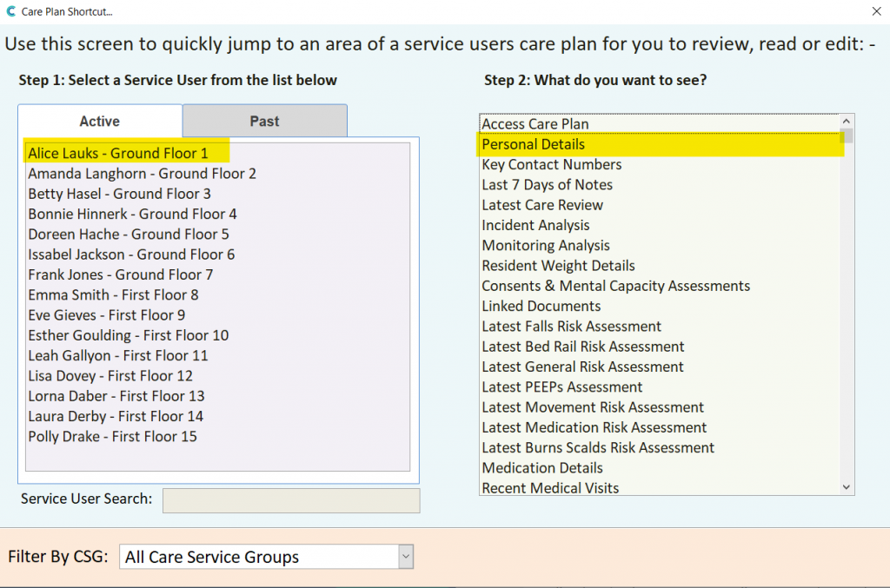Choose Frank Jones - Ground Floor 7
The image size is (890, 588).
pos(120,274)
